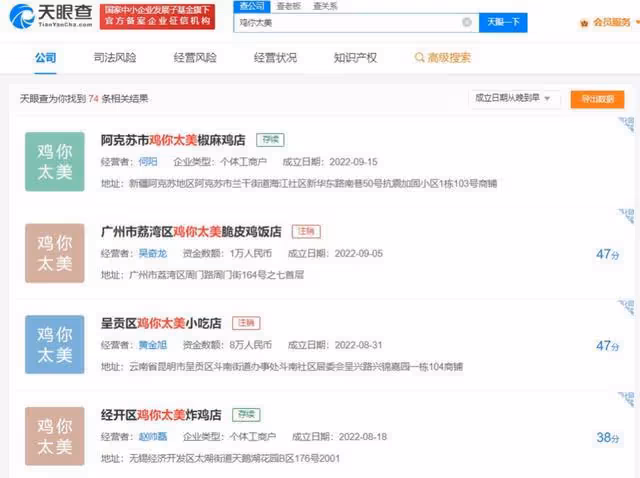Click the 无锡经济开发区 address line
Image resolution: width=640 pixels, height=478 pixels.
point(220,458)
